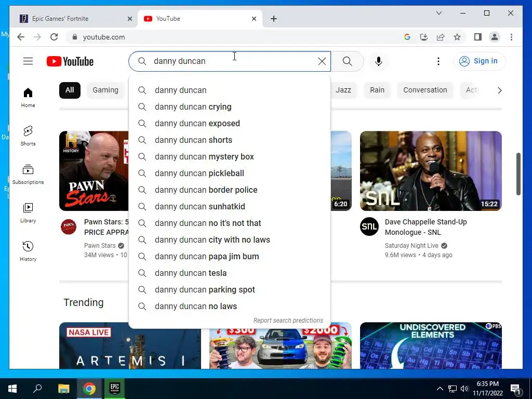Choose suggestion "danny duncan parking spot"
The image size is (532, 399).
pyautogui.click(x=230, y=290)
